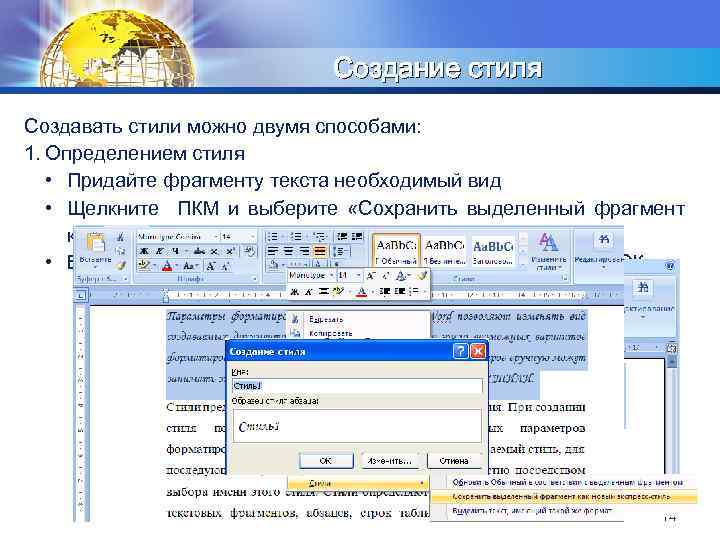Viewport: 720px width, 540px height.
Task: Toggle Bold (Ж) on the mini toolbar
Action: (x=295, y=291)
